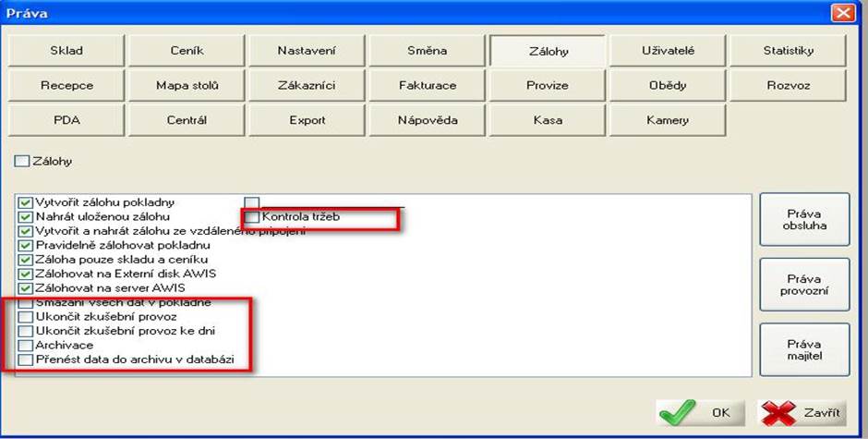Apply the Práva obsluha preset

[804, 220]
